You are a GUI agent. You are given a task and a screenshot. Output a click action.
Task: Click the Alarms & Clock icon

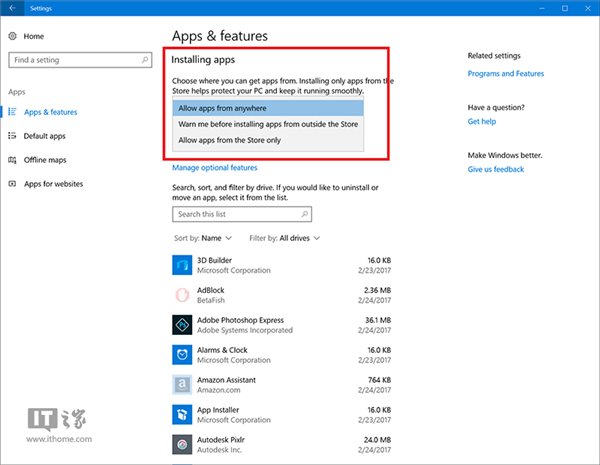coord(182,355)
